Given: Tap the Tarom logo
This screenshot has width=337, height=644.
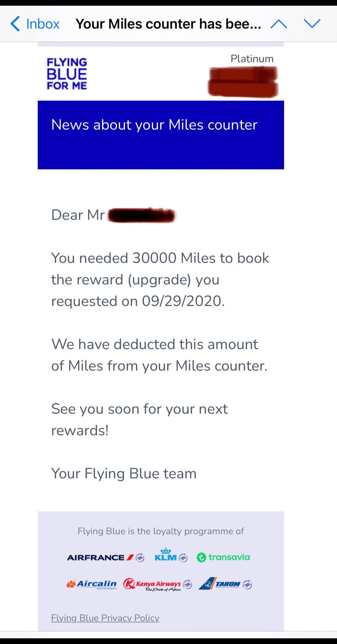Looking at the screenshot, I should [225, 584].
